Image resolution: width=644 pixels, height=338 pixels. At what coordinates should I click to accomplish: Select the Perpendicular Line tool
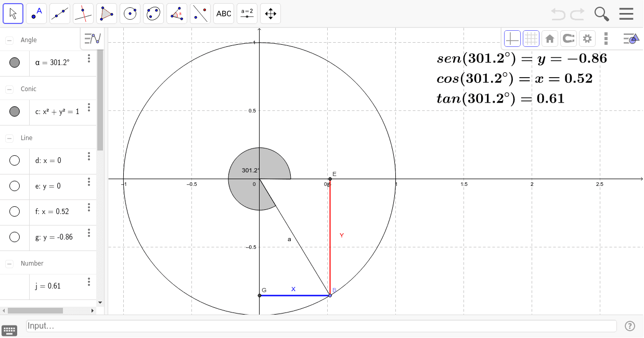pyautogui.click(x=83, y=14)
